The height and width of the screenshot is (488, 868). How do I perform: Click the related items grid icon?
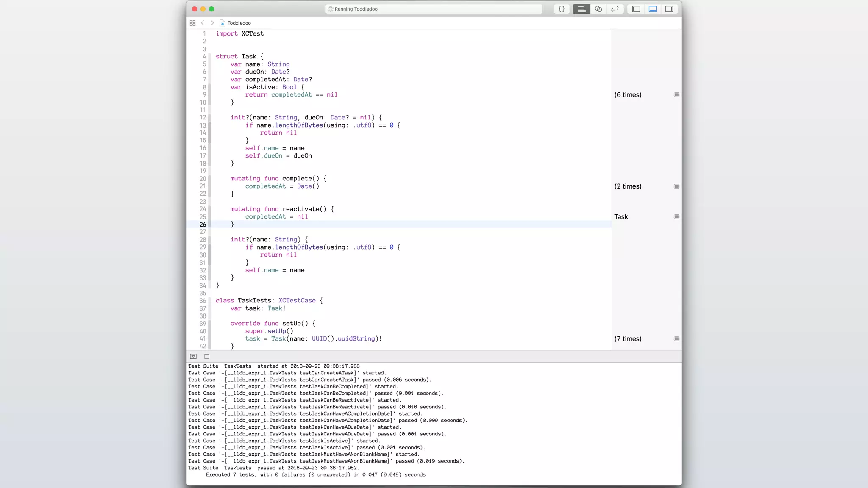193,23
